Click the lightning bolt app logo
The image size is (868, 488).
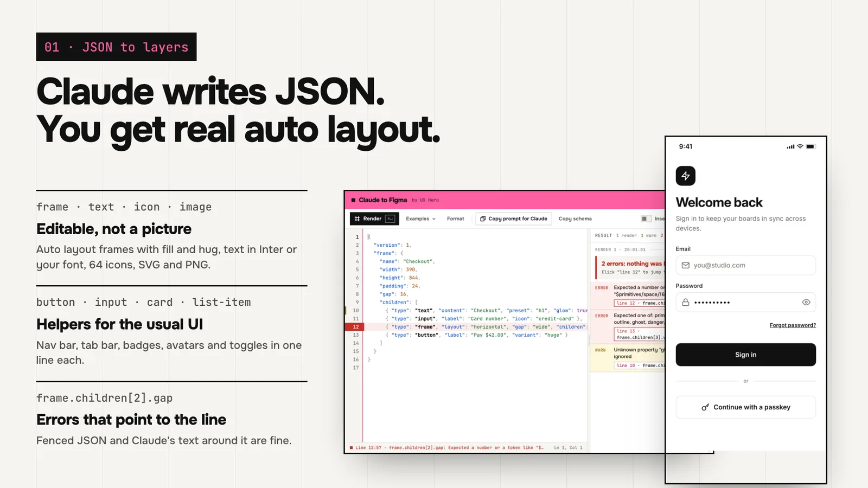point(685,176)
